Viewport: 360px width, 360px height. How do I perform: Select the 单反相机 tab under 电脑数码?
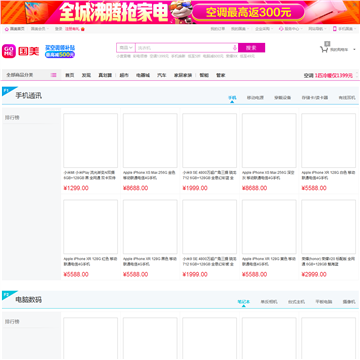pos(269,302)
